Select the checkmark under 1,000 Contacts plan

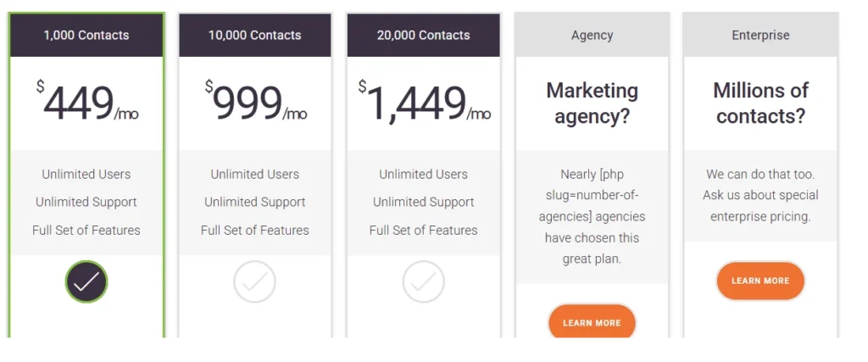click(x=86, y=281)
